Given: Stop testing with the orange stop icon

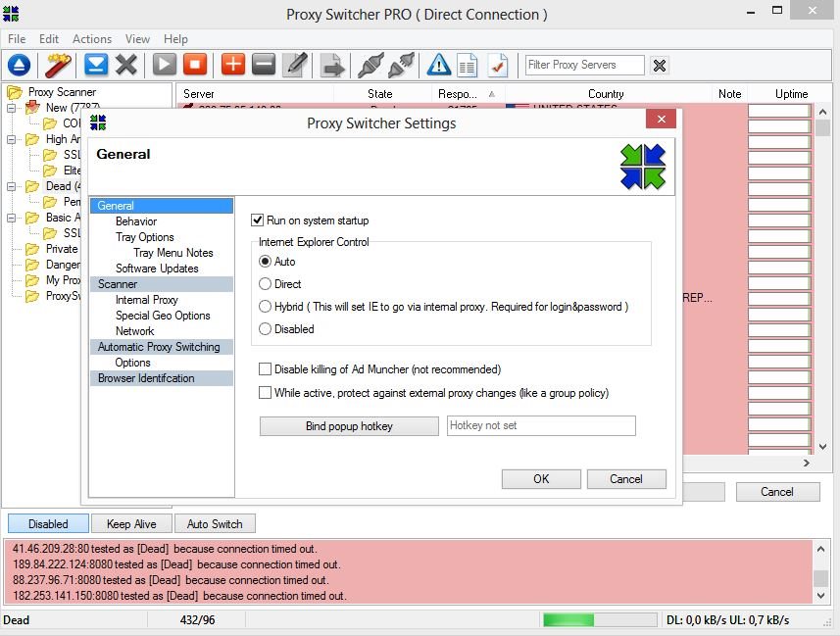Looking at the screenshot, I should [x=195, y=65].
